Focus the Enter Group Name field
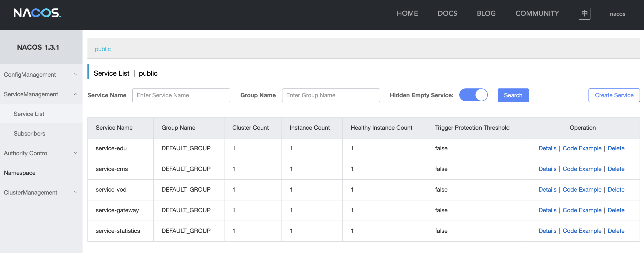Screen dimensions: 644x253 click(x=331, y=95)
